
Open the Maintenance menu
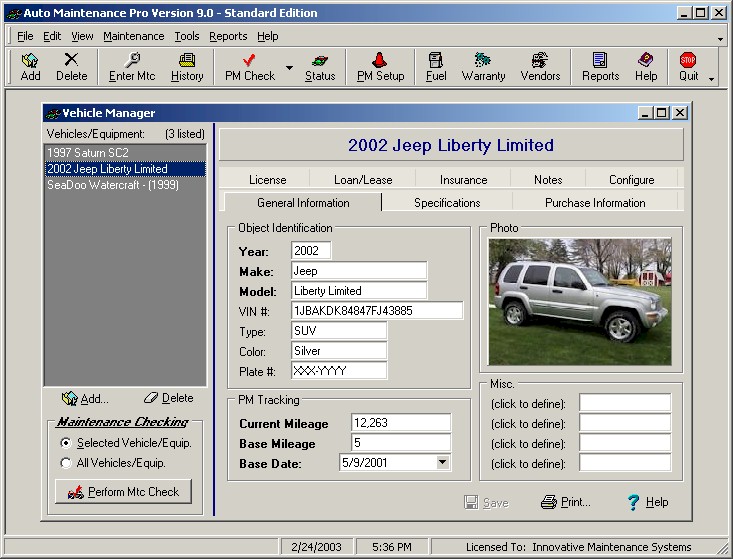click(134, 36)
